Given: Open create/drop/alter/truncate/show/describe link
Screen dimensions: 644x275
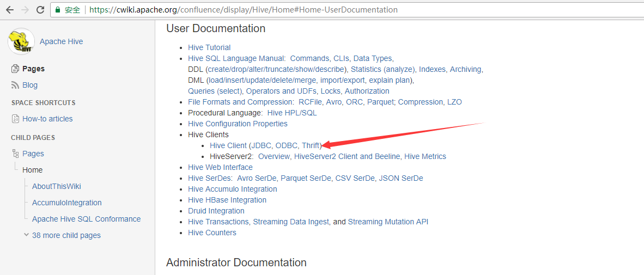Looking at the screenshot, I should 277,69.
